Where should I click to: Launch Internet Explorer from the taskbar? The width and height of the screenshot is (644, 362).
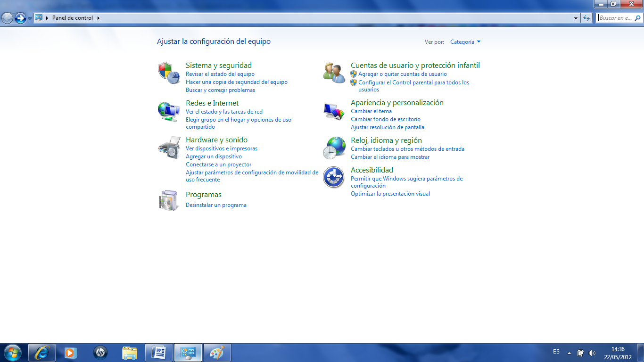[42, 352]
